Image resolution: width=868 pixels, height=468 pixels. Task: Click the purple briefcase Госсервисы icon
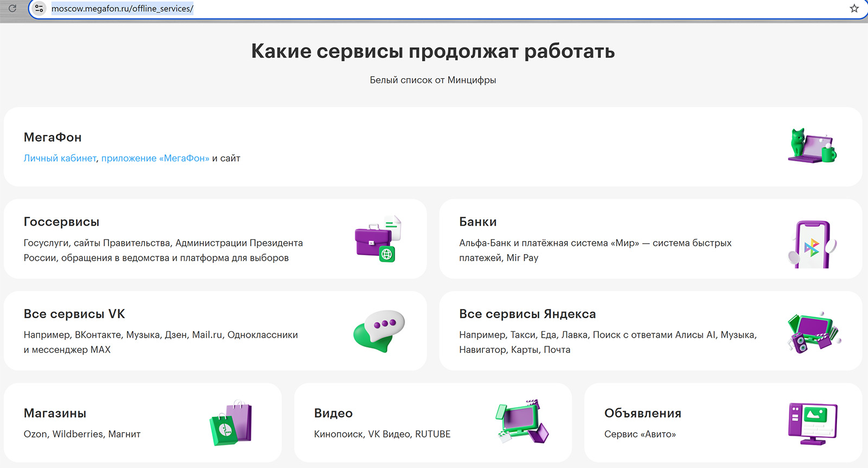point(378,239)
